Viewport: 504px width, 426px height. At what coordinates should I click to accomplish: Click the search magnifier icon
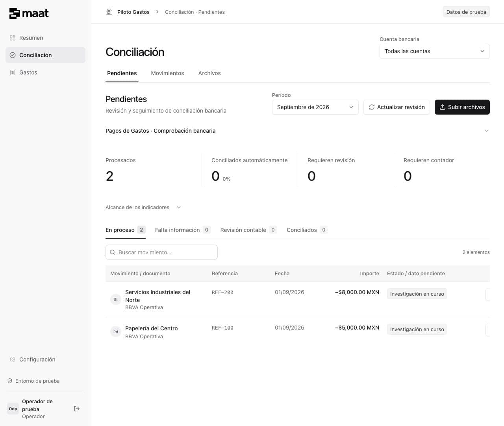pos(113,252)
